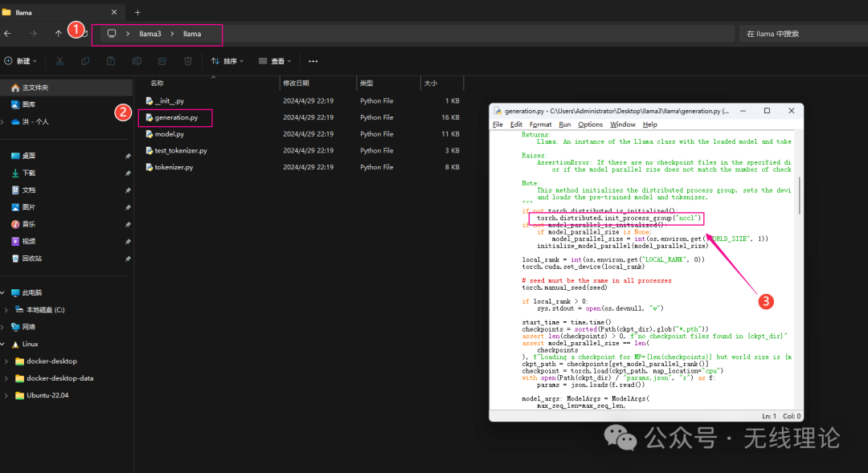868x473 pixels.
Task: Click the 在 llama 中搜索 search box
Action: (x=803, y=34)
